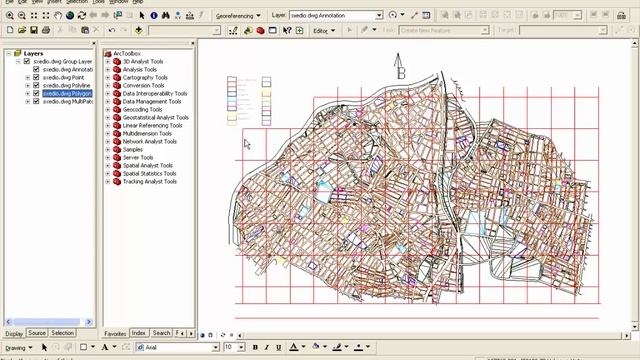Click the What's This help icon
This screenshot has height=360, width=640.
pos(287,31)
